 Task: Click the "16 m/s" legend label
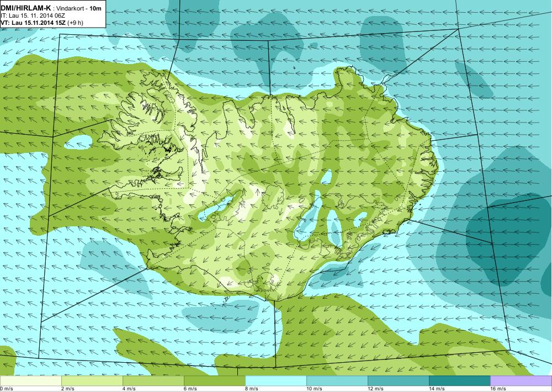pos(498,389)
